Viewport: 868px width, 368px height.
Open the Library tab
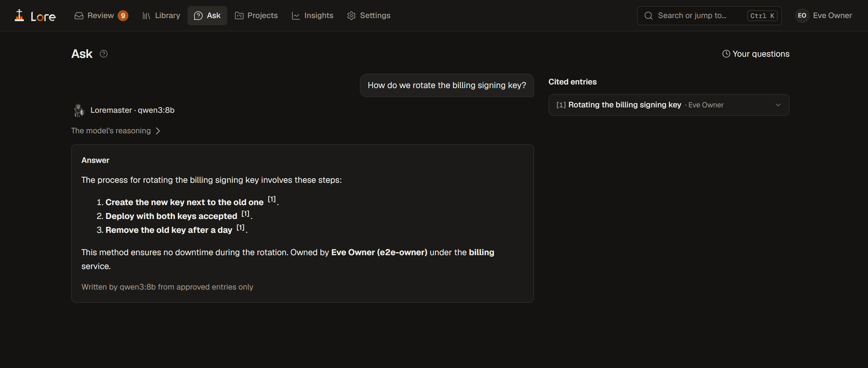point(161,15)
